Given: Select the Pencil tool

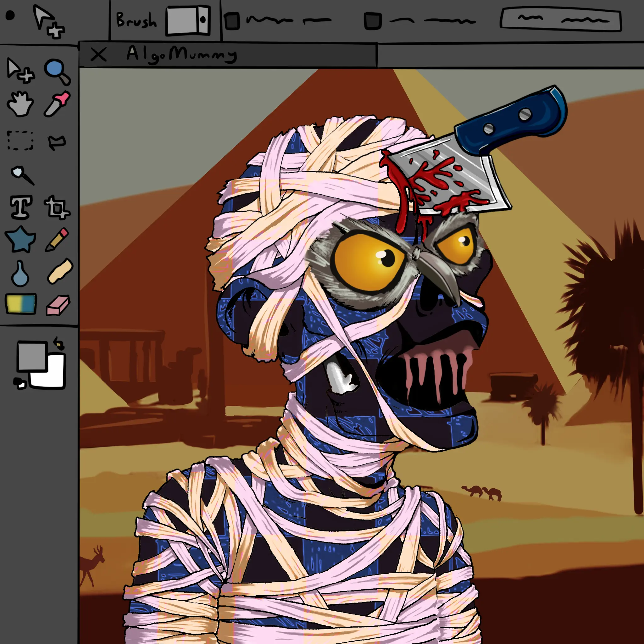Looking at the screenshot, I should 57,239.
